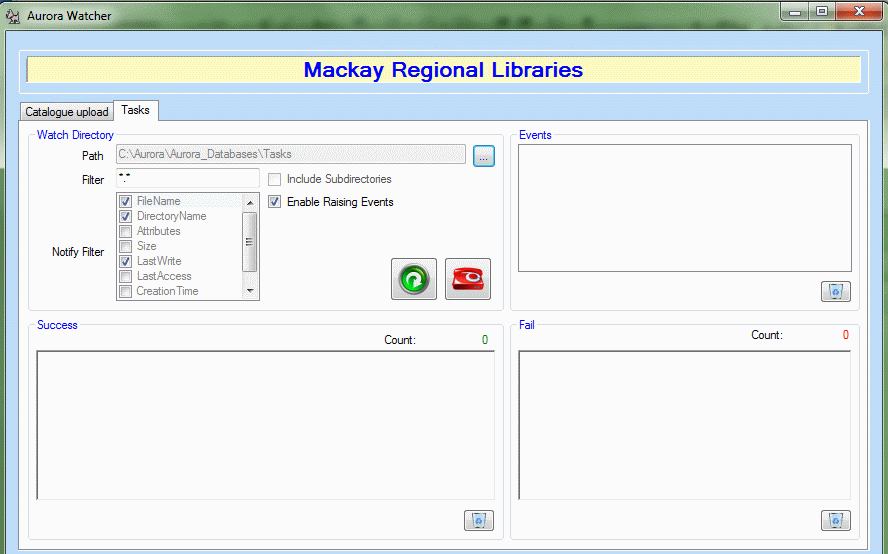Screen dimensions: 888x554
Task: Toggle the LastWrite notify filter checkbox
Action: coord(126,261)
